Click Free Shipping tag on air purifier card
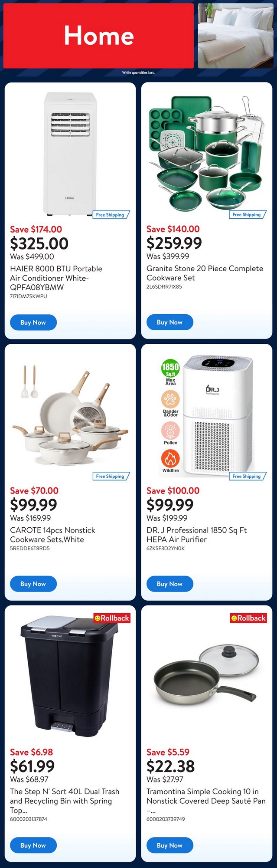The image size is (277, 868). (247, 476)
